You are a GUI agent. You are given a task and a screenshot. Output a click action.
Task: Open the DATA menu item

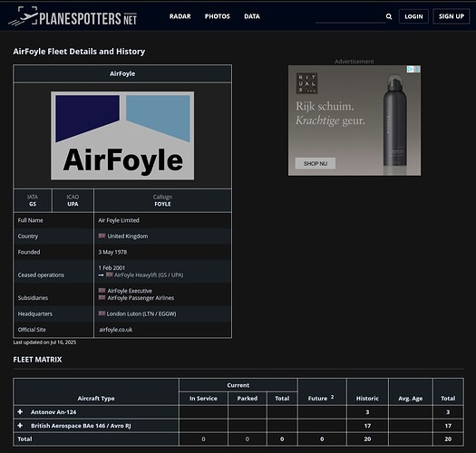click(252, 16)
